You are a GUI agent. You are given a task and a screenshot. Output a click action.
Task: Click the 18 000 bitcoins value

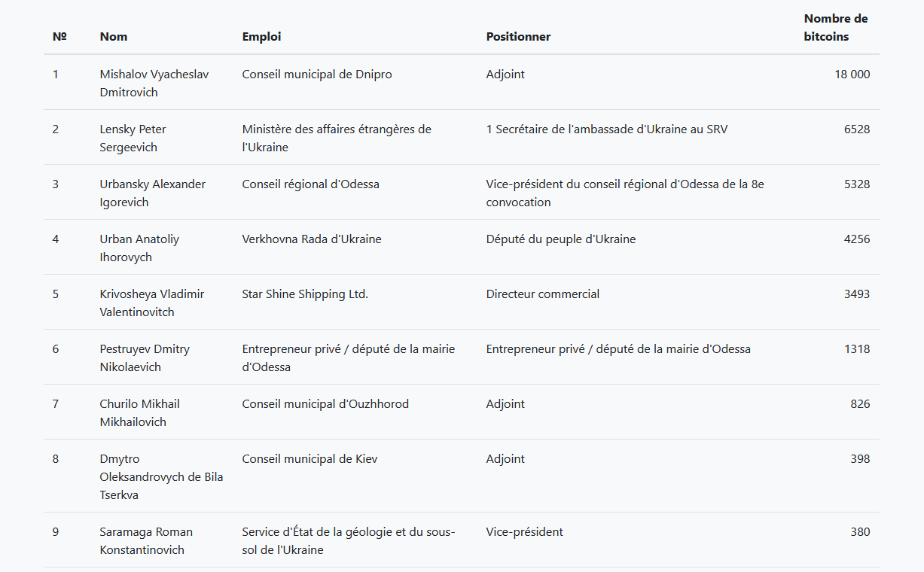pyautogui.click(x=852, y=74)
